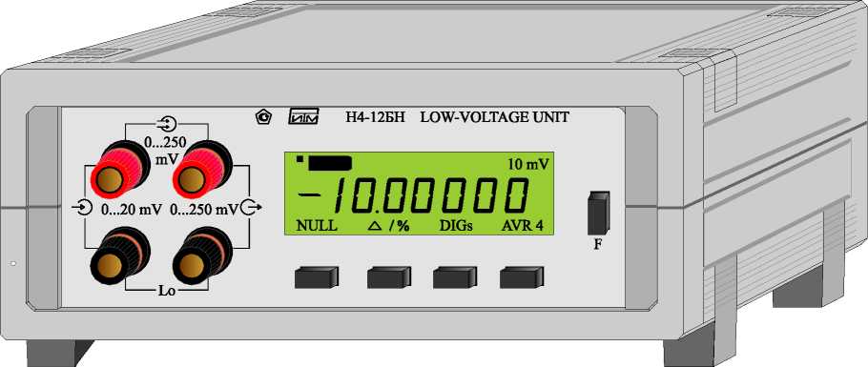This screenshot has height=367, width=868.
Task: Push the button under NULL
Action: pos(316,277)
